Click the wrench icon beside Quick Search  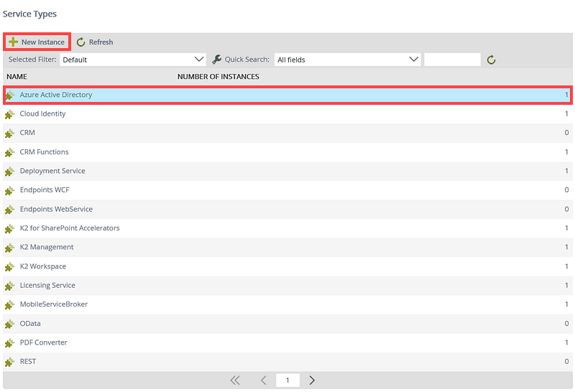tap(216, 60)
